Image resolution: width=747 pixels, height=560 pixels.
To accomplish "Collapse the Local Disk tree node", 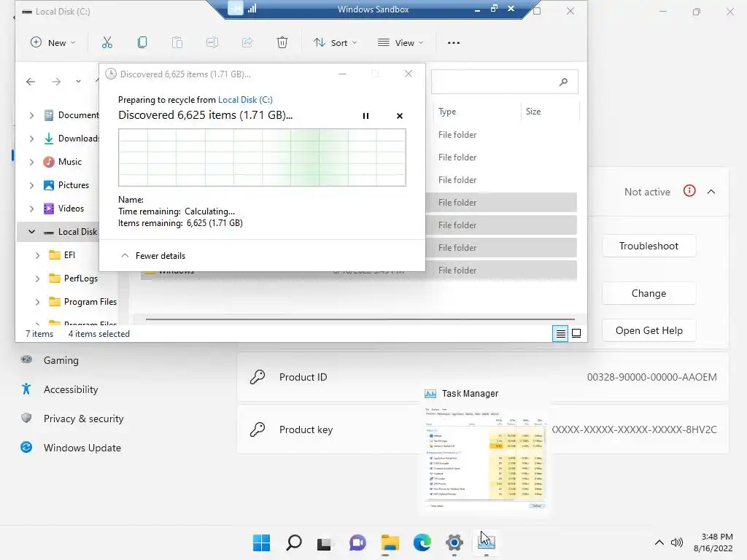I will (x=31, y=232).
